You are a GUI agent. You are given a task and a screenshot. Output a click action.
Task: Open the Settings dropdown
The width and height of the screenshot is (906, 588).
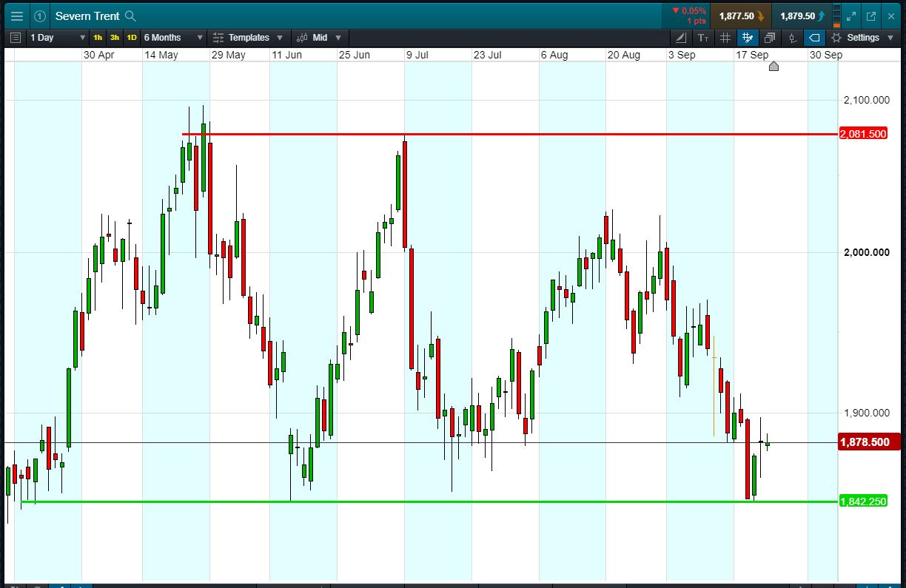coord(862,38)
